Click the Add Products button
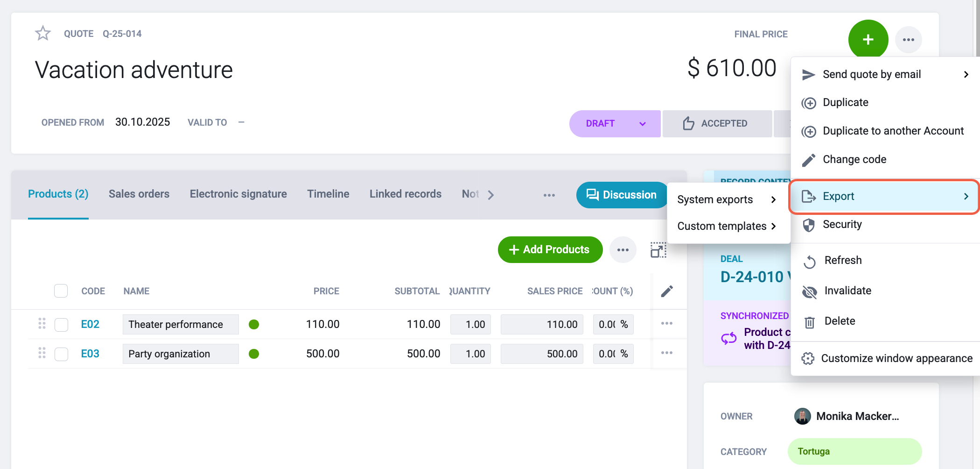This screenshot has height=469, width=980. (550, 249)
